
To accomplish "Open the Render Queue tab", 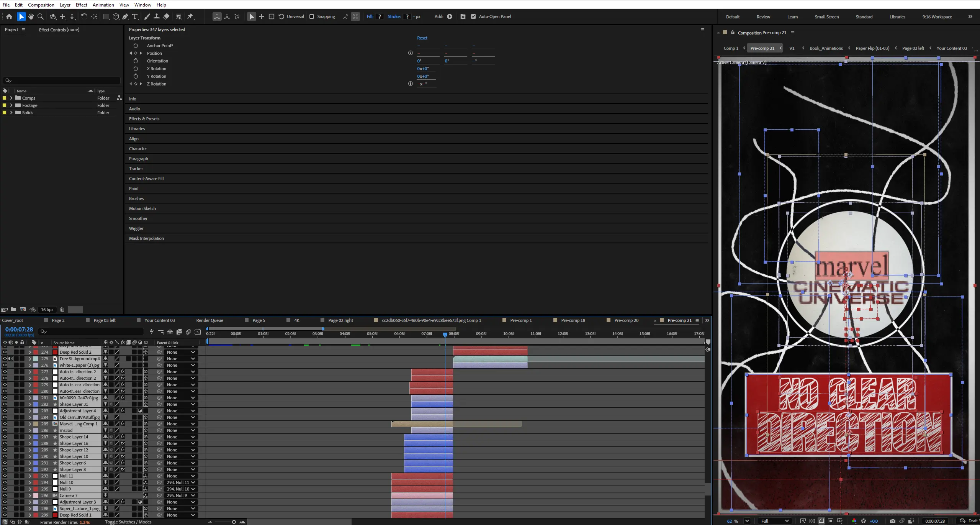I will (209, 320).
